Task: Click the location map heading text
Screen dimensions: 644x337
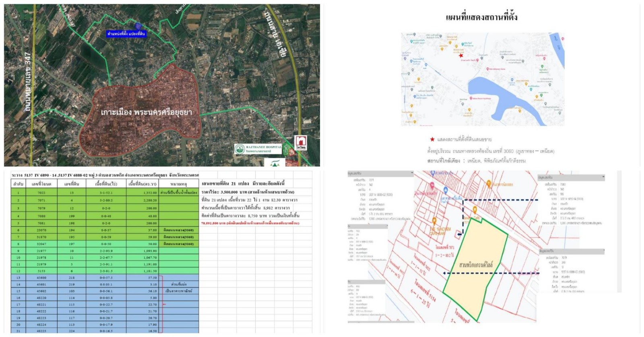Action: click(481, 17)
